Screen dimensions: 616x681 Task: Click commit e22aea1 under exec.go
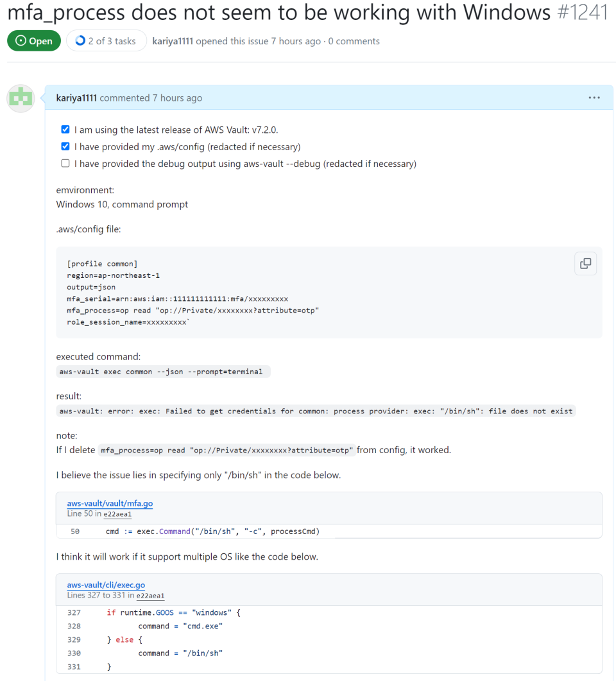coord(150,596)
